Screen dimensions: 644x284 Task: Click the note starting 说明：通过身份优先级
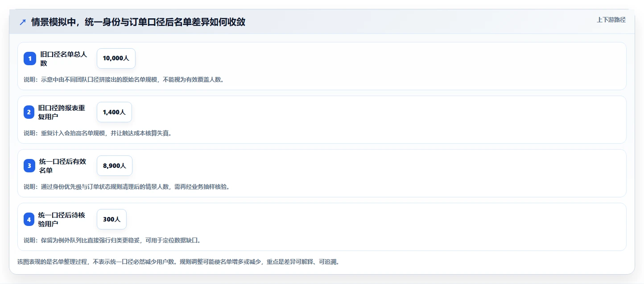click(127, 187)
